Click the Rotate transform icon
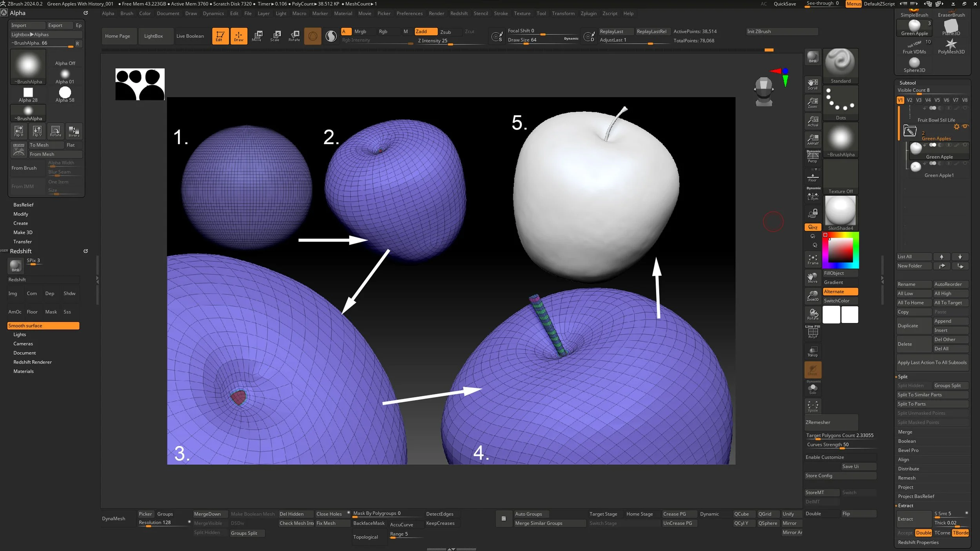Screen dimensions: 980x551 (x=294, y=36)
